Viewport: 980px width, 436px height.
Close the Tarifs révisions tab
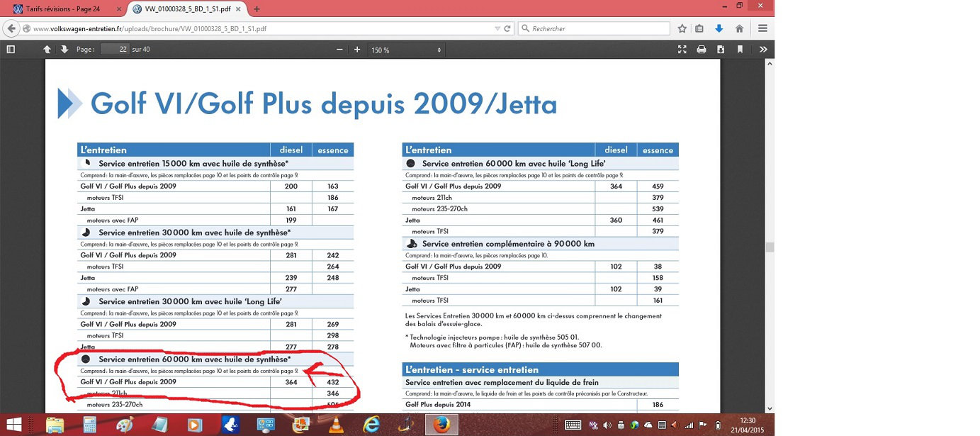click(x=118, y=9)
